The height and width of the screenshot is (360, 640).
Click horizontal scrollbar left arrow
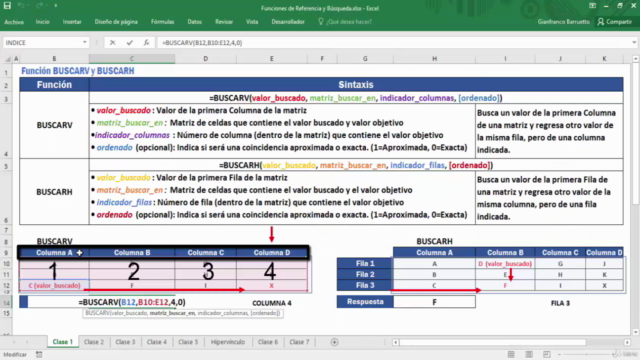pyautogui.click(x=396, y=342)
